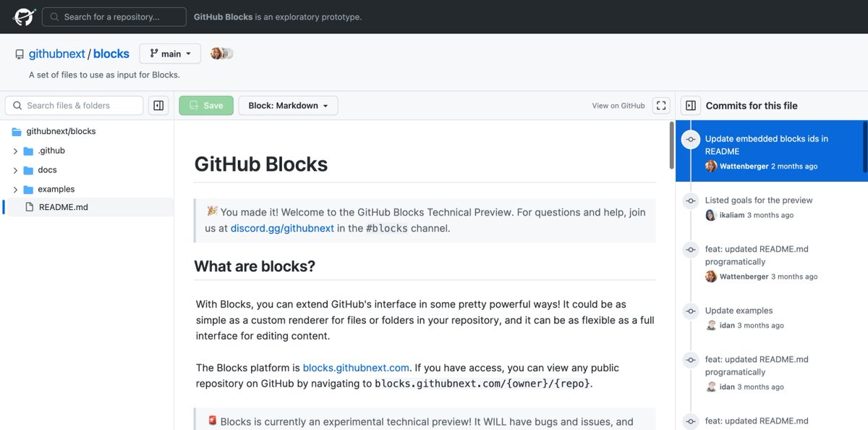The height and width of the screenshot is (430, 868).
Task: Open the blocks.githubnext.com link
Action: pos(356,368)
